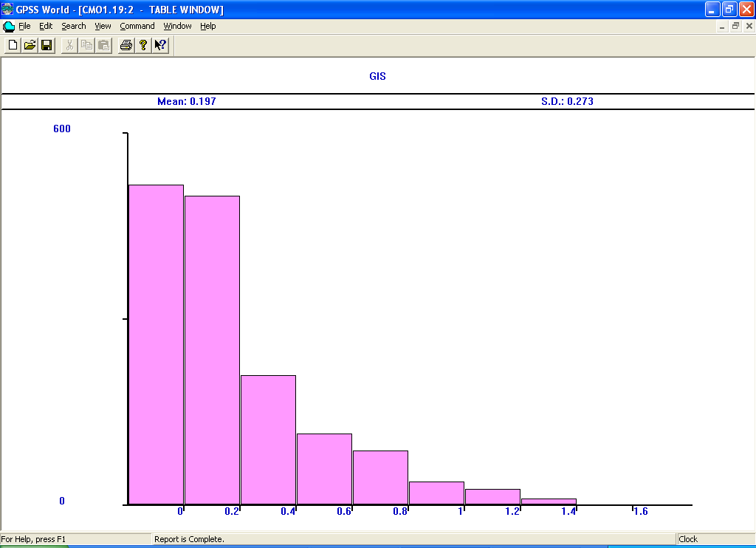Click the histogram bar ending at 1.2
This screenshot has height=548, width=756.
[x=492, y=497]
